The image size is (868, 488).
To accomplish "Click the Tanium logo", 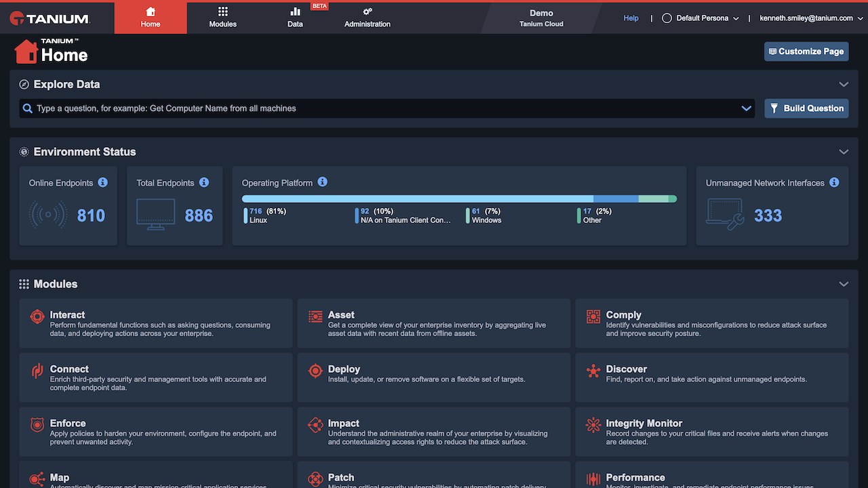I will [x=50, y=19].
